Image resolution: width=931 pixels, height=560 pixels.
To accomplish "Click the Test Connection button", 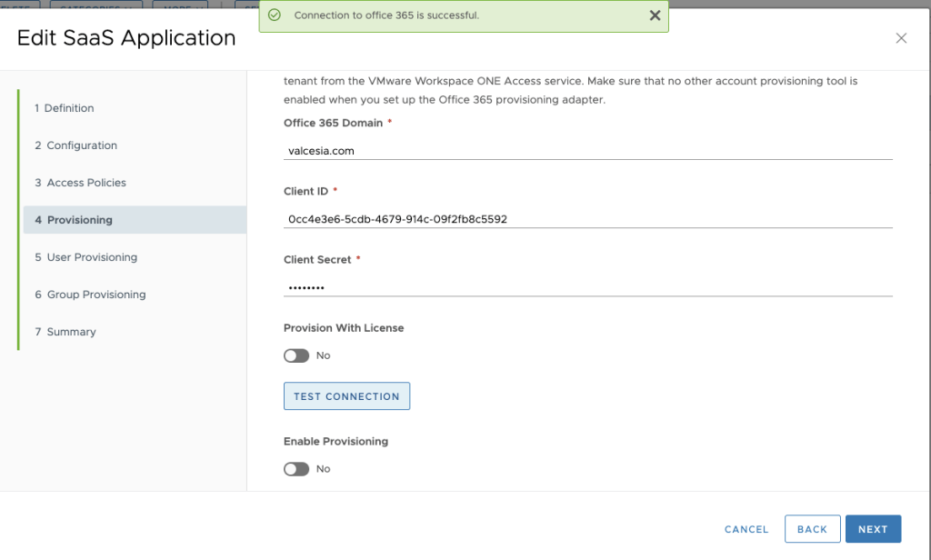I will [346, 396].
